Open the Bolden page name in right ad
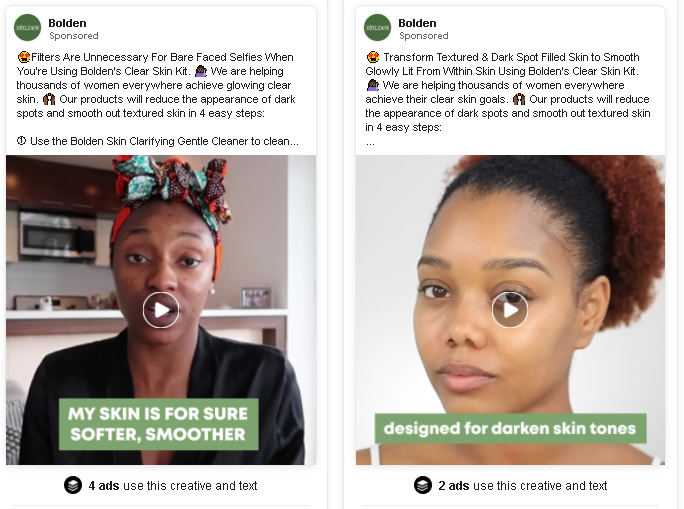This screenshot has width=684, height=509. 417,23
